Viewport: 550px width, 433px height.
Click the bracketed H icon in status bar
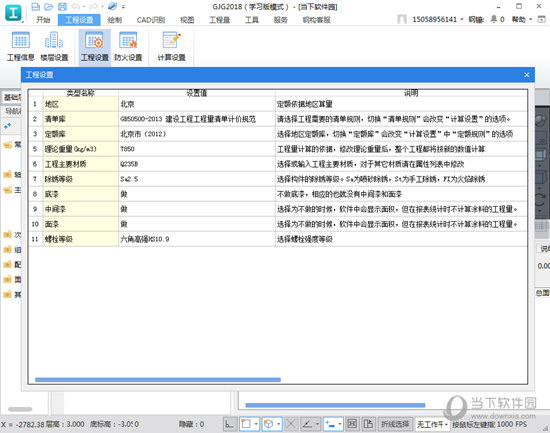[x=352, y=424]
